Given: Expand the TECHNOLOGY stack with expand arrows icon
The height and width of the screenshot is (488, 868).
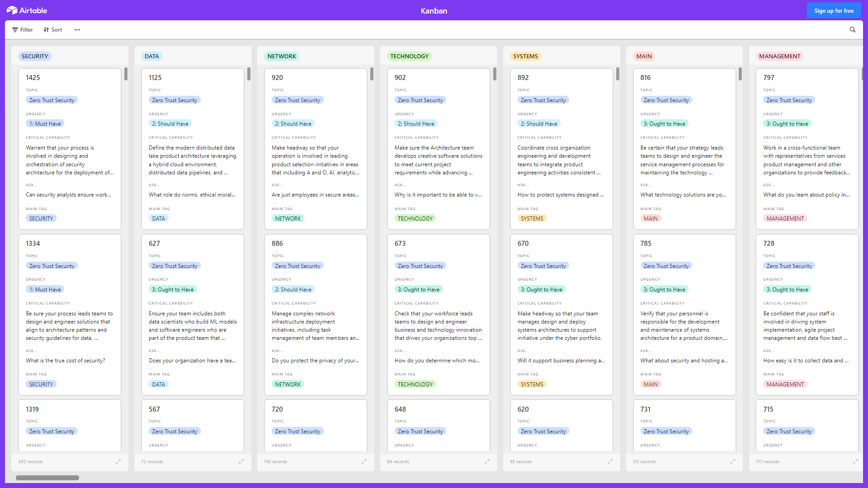Looking at the screenshot, I should tap(487, 461).
